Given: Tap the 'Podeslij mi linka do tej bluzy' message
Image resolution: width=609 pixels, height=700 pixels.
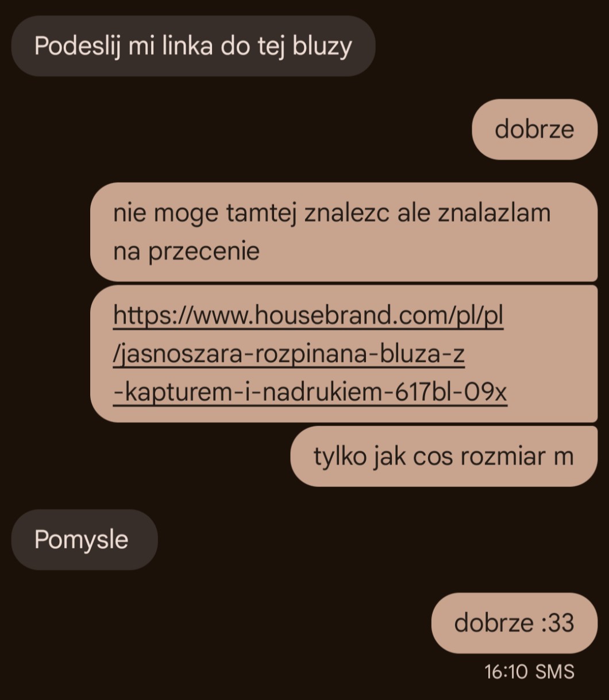Looking at the screenshot, I should pos(193,46).
